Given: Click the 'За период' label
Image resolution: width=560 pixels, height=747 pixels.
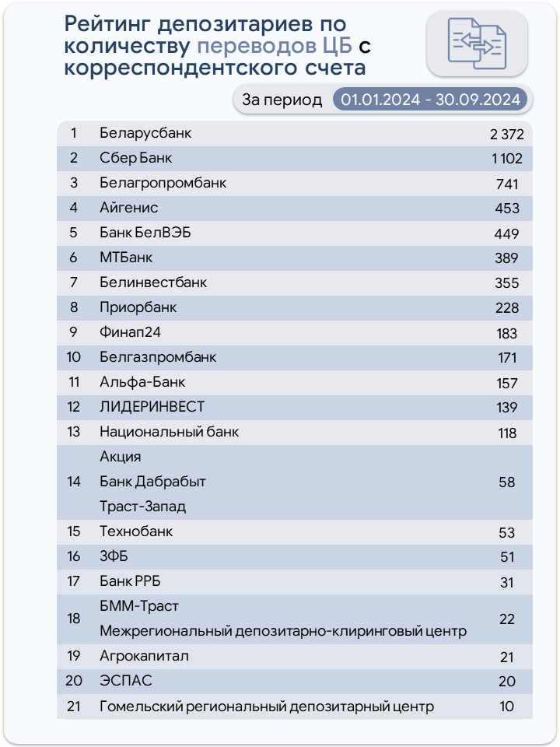Looking at the screenshot, I should (x=282, y=100).
